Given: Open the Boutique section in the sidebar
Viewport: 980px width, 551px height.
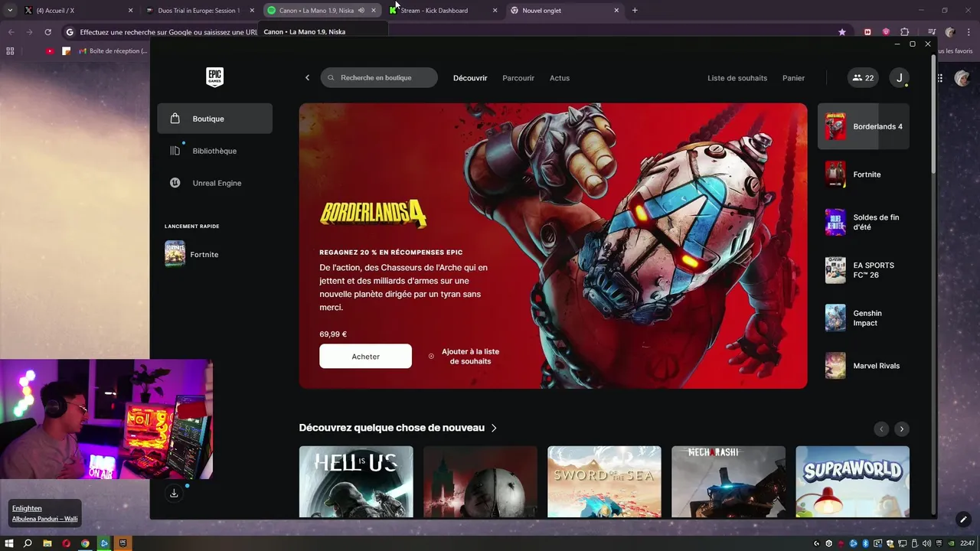Looking at the screenshot, I should point(214,119).
